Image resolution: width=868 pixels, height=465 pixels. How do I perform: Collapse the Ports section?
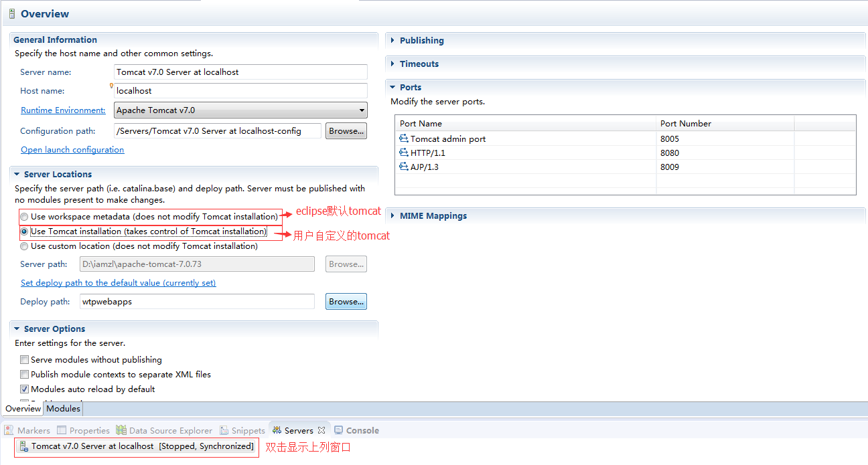[393, 88]
